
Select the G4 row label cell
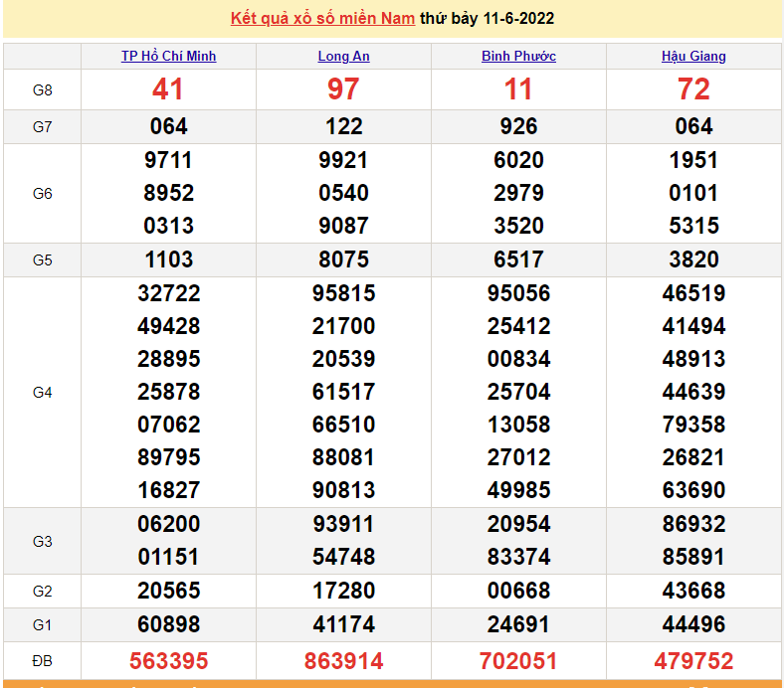click(42, 392)
